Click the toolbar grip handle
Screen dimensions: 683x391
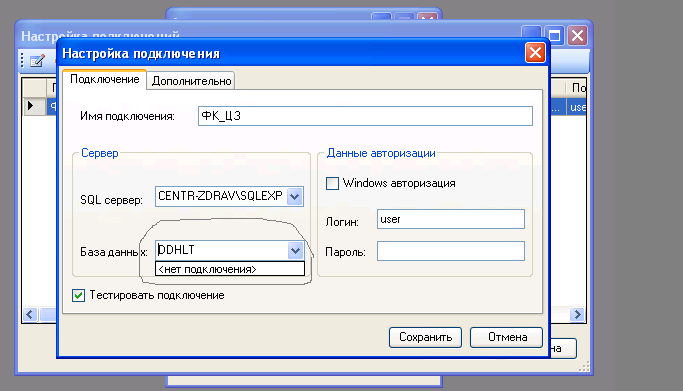coord(22,60)
